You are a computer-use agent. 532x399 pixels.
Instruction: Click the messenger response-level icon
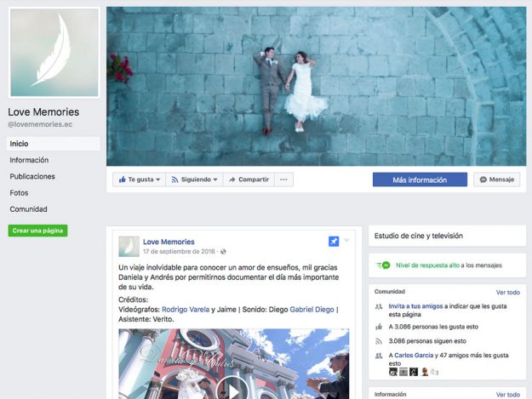click(x=383, y=265)
